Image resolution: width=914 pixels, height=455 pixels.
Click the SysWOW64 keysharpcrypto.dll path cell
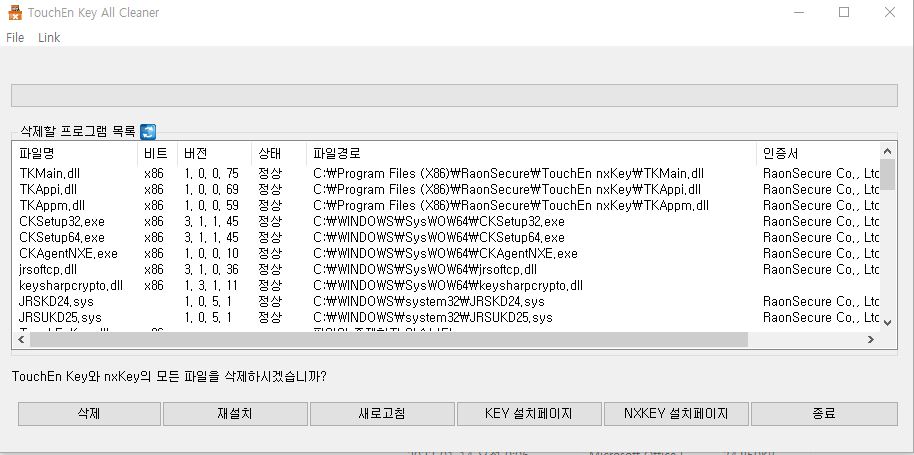[448, 285]
